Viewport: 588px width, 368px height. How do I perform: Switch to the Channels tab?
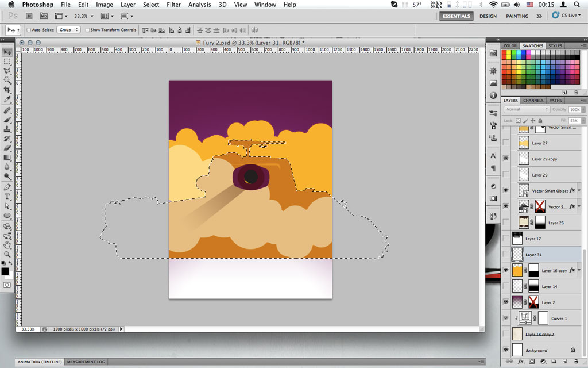point(533,101)
